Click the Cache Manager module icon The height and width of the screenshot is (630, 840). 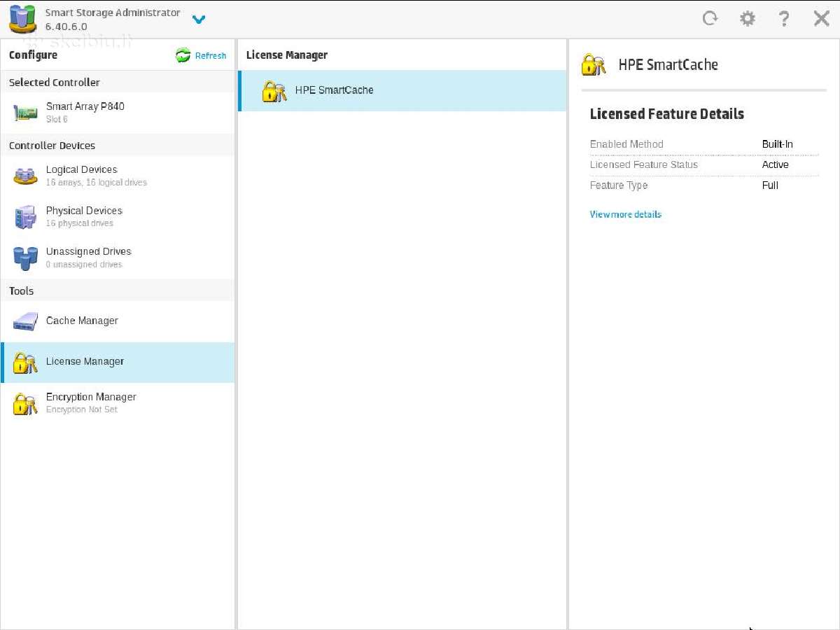coord(26,321)
